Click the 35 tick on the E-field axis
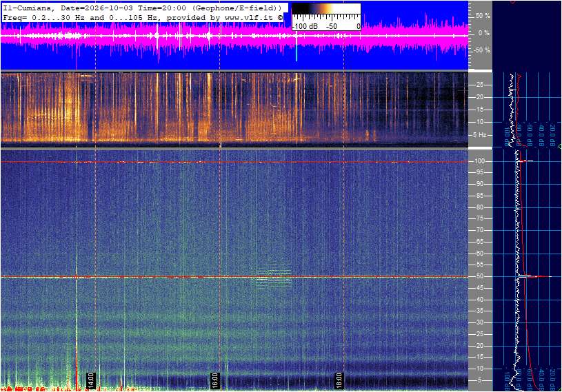The width and height of the screenshot is (562, 392). [x=479, y=311]
